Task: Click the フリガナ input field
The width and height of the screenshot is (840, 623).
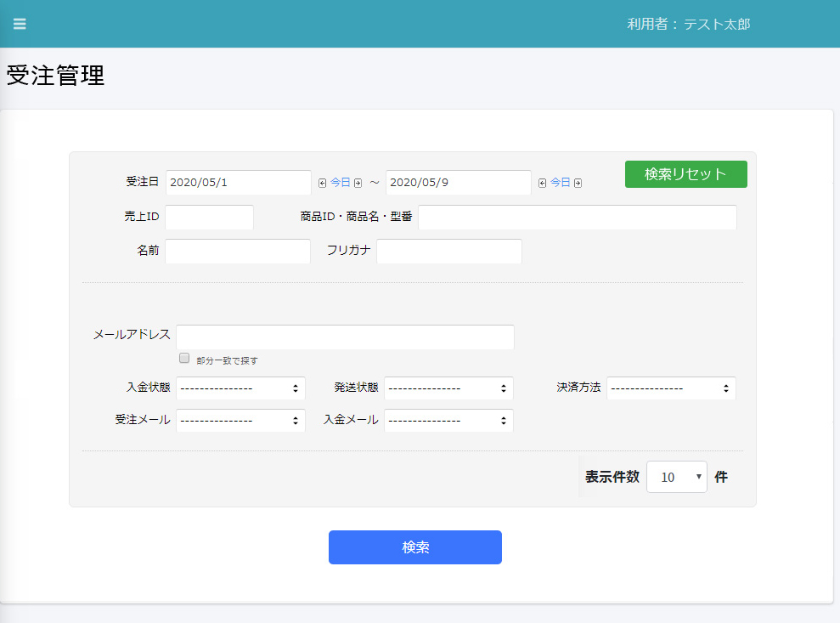Action: tap(448, 252)
